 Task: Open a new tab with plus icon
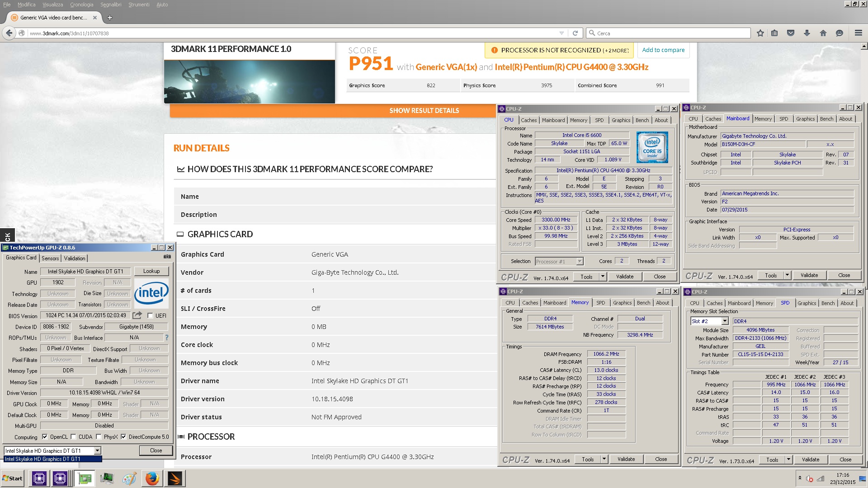(109, 18)
